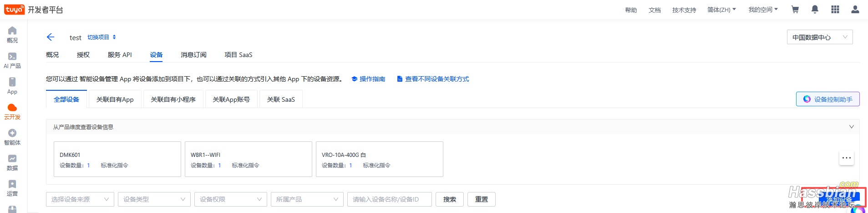This screenshot has width=868, height=213.
Task: Open the apps grid menu
Action: point(835,10)
